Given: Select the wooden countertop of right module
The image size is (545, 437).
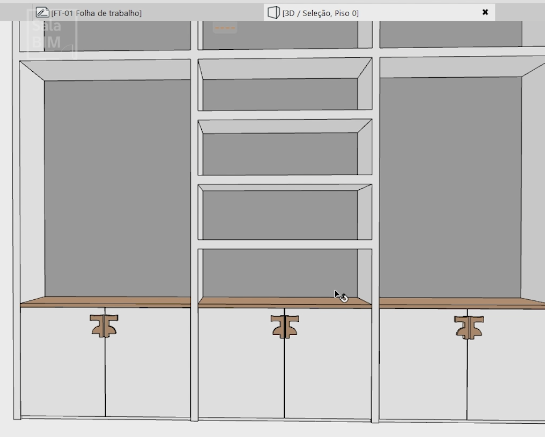Looking at the screenshot, I should coord(462,303).
